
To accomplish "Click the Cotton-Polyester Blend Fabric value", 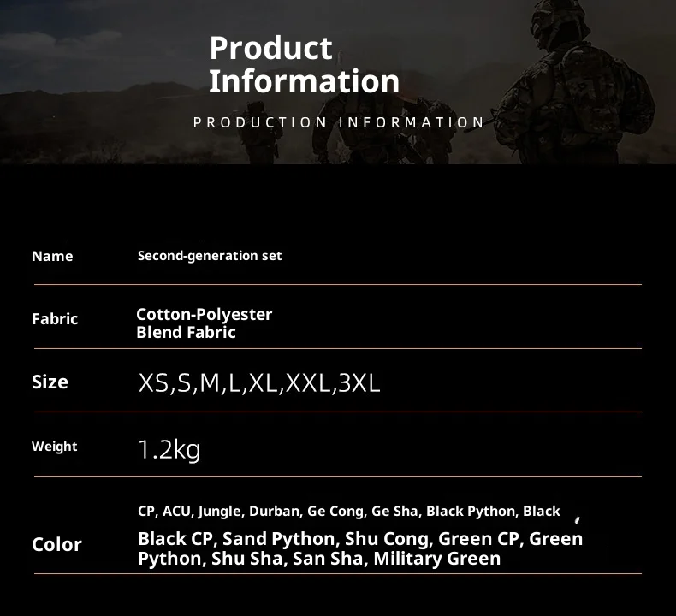I will (x=204, y=323).
